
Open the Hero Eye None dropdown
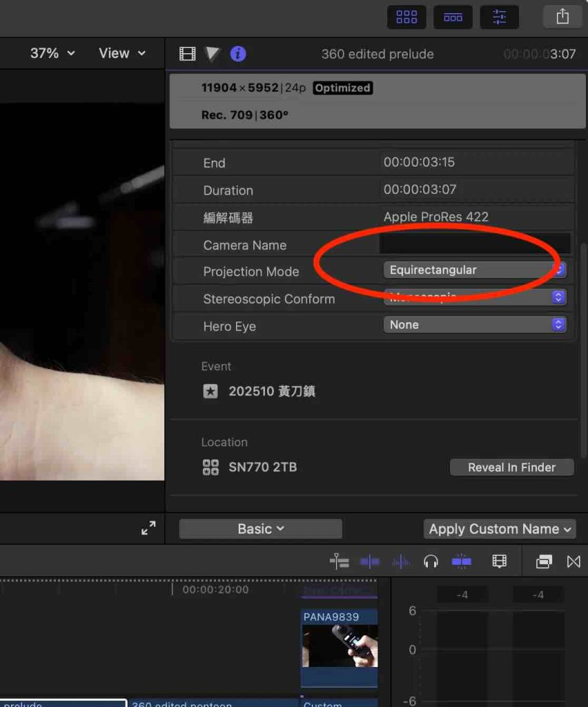474,325
